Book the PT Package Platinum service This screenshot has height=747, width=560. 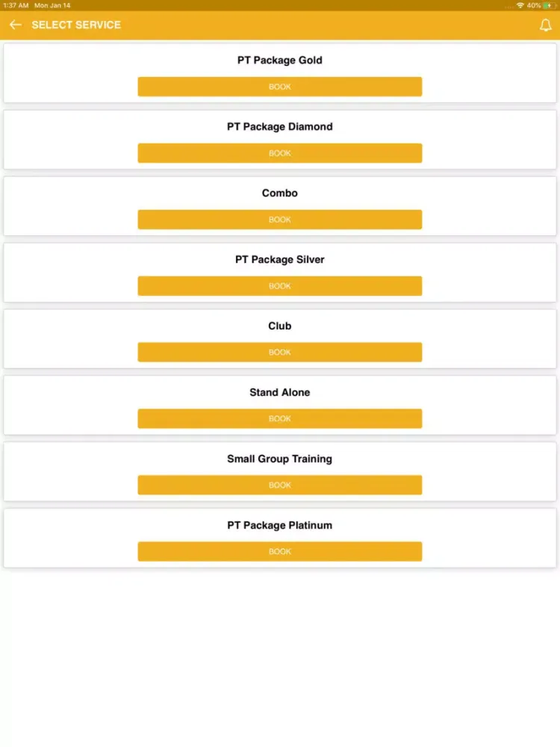[x=280, y=551]
